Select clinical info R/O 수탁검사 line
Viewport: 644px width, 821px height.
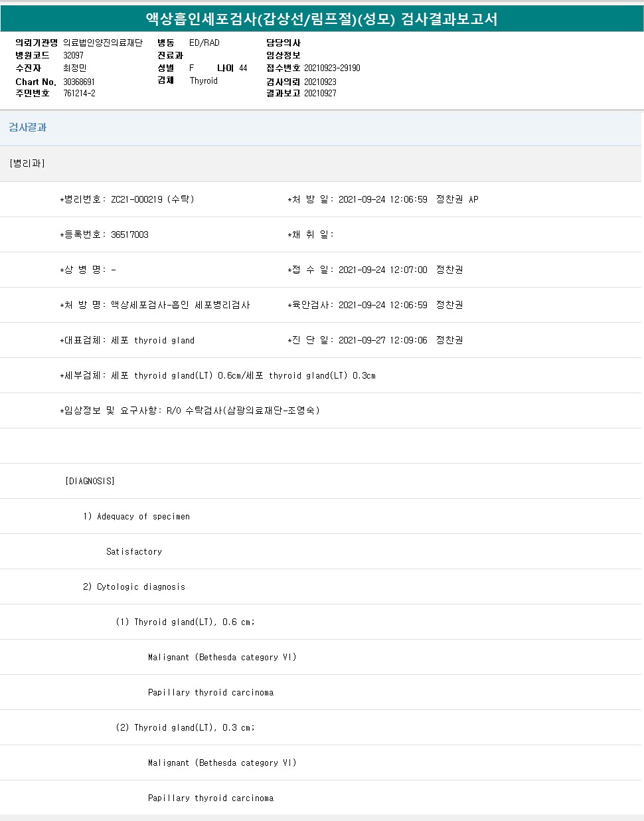[x=190, y=410]
